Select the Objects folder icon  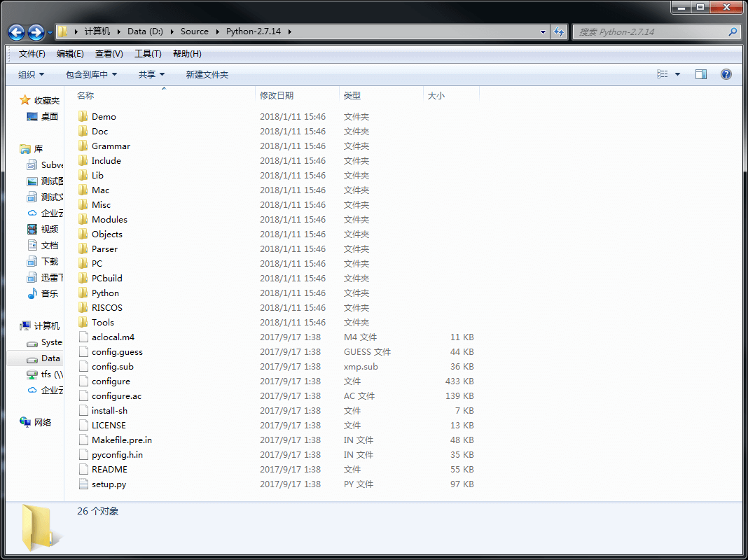[x=83, y=234]
